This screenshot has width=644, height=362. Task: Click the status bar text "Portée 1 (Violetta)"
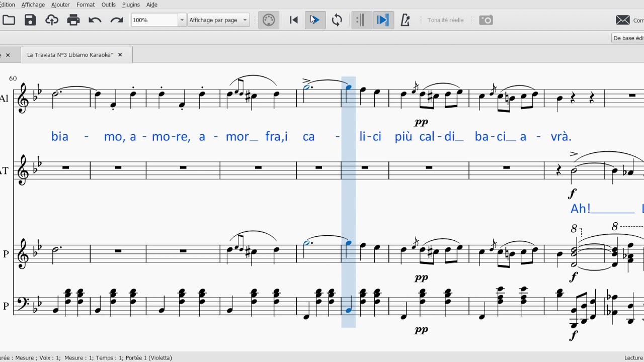[149, 358]
